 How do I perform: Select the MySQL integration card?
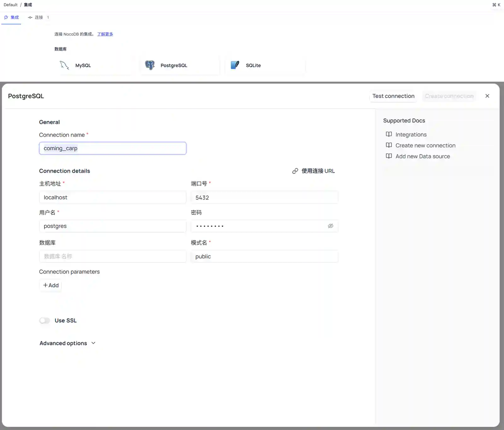pyautogui.click(x=94, y=65)
